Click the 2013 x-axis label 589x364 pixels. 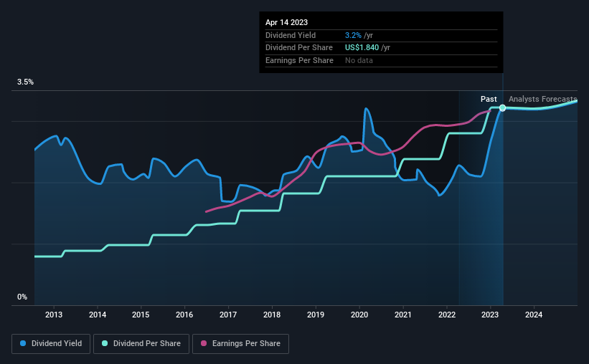click(x=54, y=315)
